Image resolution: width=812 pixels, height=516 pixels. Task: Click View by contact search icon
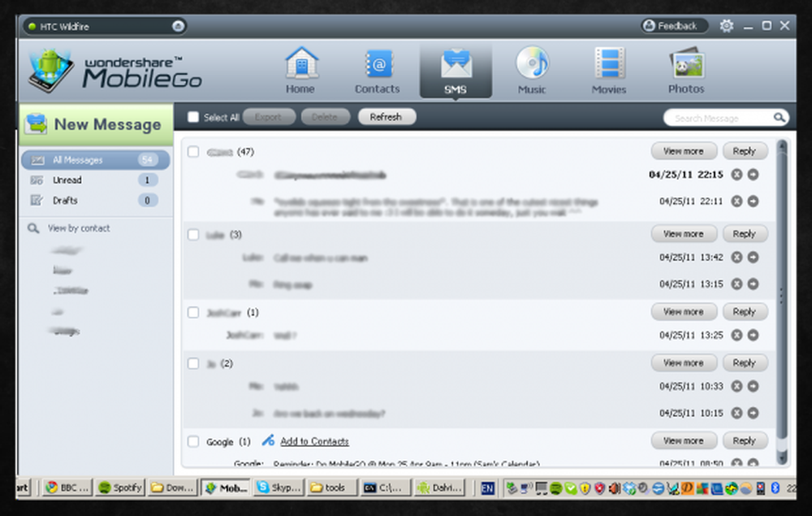(33, 228)
